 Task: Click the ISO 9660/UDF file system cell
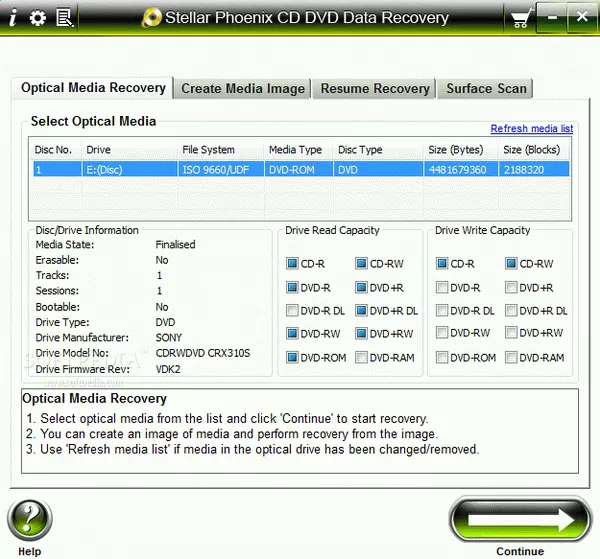(x=221, y=169)
